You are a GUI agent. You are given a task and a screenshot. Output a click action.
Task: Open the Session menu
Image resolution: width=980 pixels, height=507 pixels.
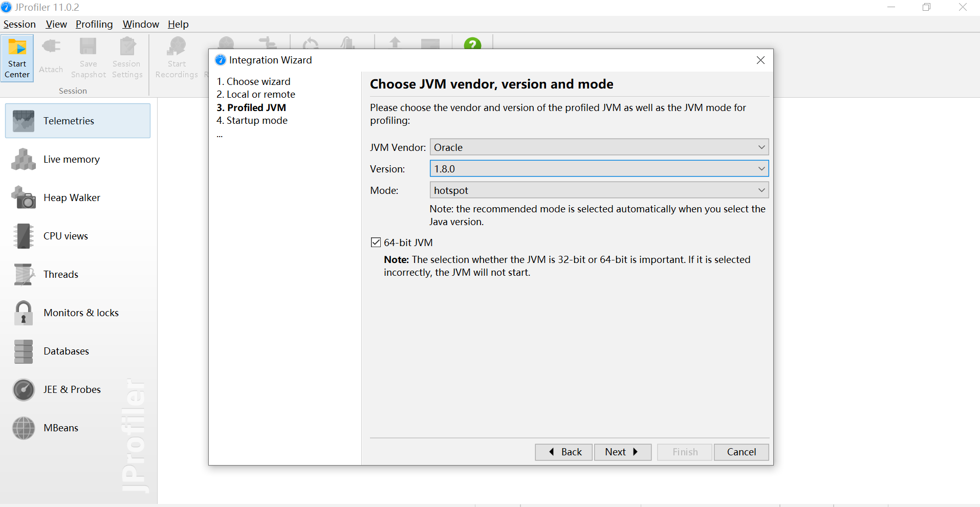point(19,24)
